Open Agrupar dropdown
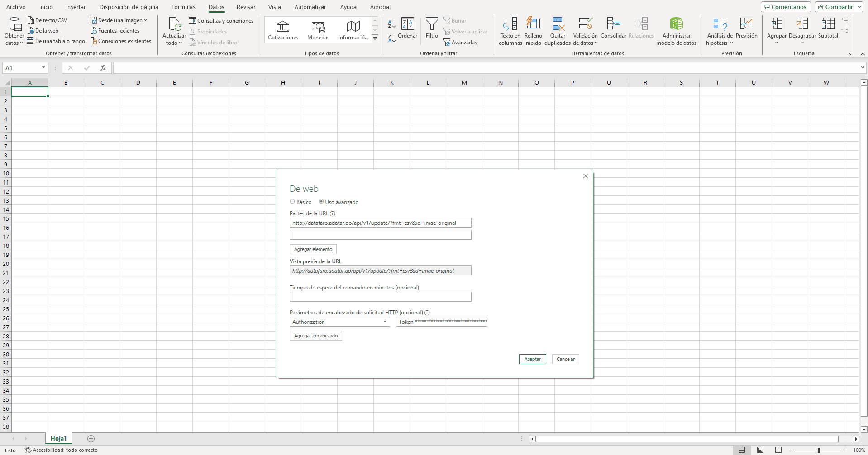This screenshot has width=868, height=455. click(777, 43)
